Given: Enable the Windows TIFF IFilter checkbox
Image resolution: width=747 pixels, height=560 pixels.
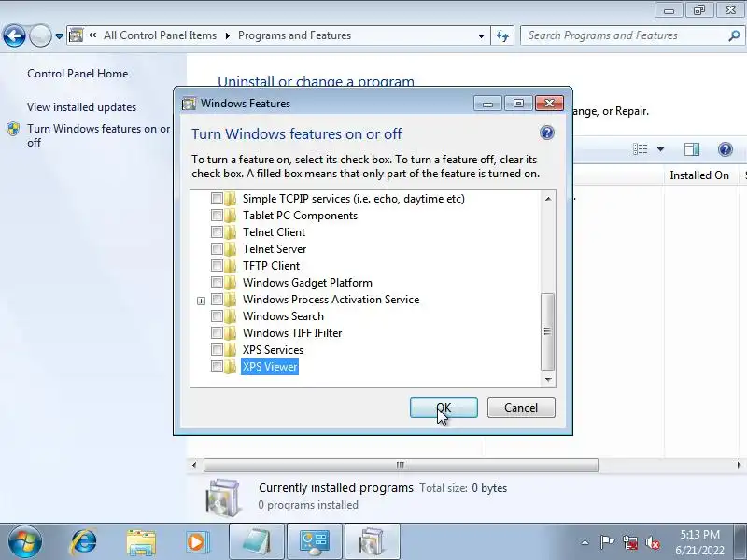Looking at the screenshot, I should point(217,333).
